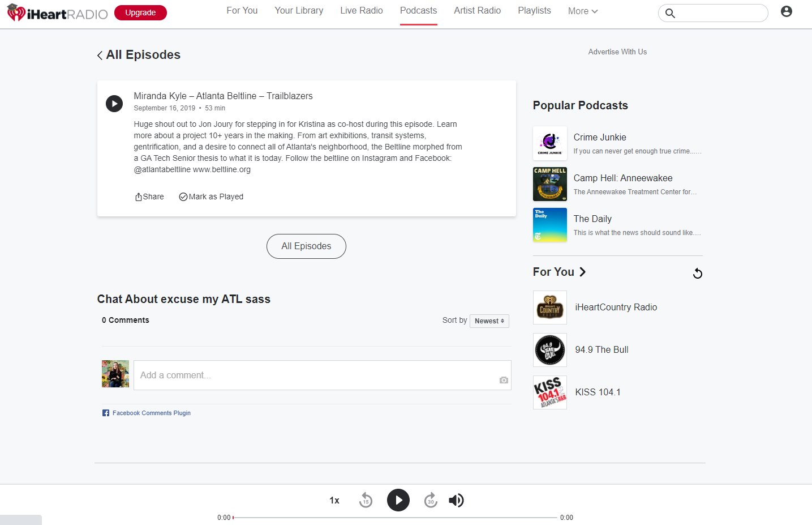The height and width of the screenshot is (525, 812).
Task: Refresh the For You recommendations
Action: click(698, 274)
